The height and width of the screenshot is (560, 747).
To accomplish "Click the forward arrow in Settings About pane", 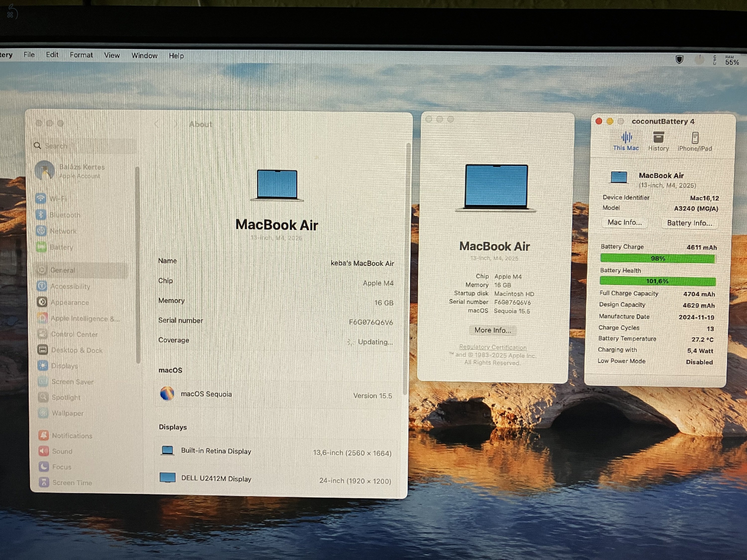I will [x=175, y=124].
